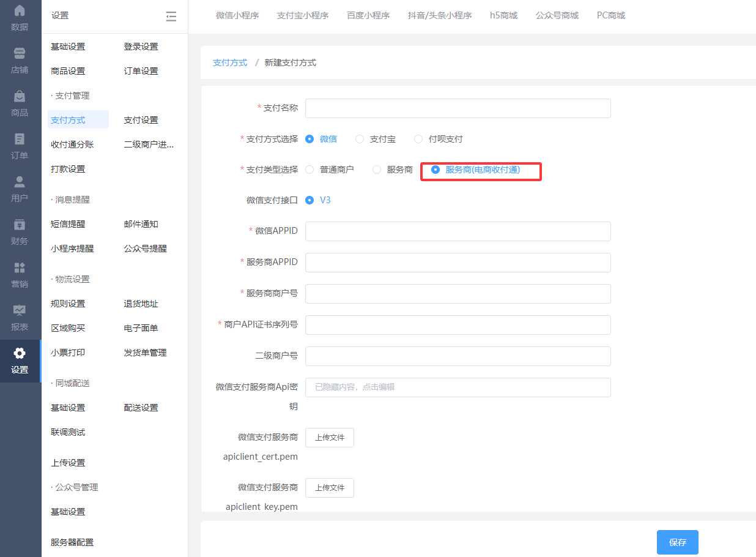The height and width of the screenshot is (557, 756).
Task: Switch to 公众号商城 tab
Action: click(x=557, y=16)
